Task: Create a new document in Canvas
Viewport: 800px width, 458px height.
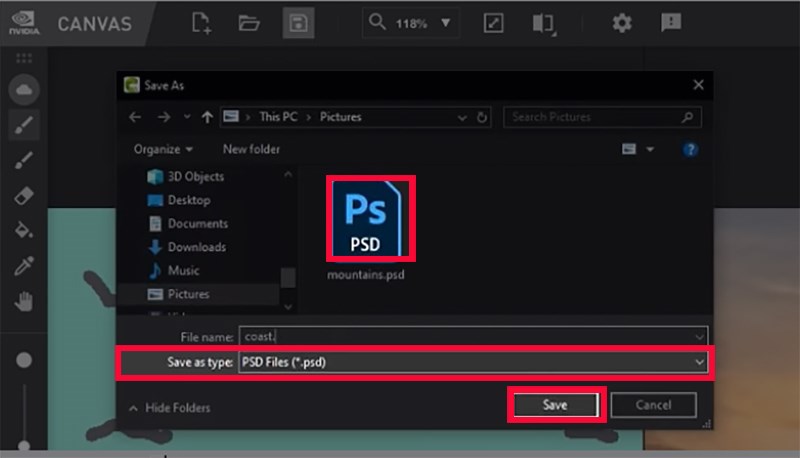Action: click(201, 23)
